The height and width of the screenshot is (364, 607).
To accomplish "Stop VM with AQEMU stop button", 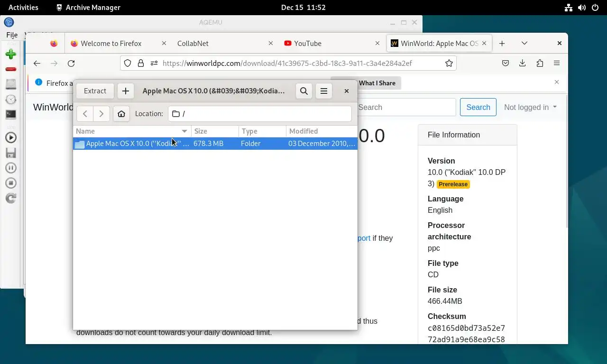I will [10, 183].
